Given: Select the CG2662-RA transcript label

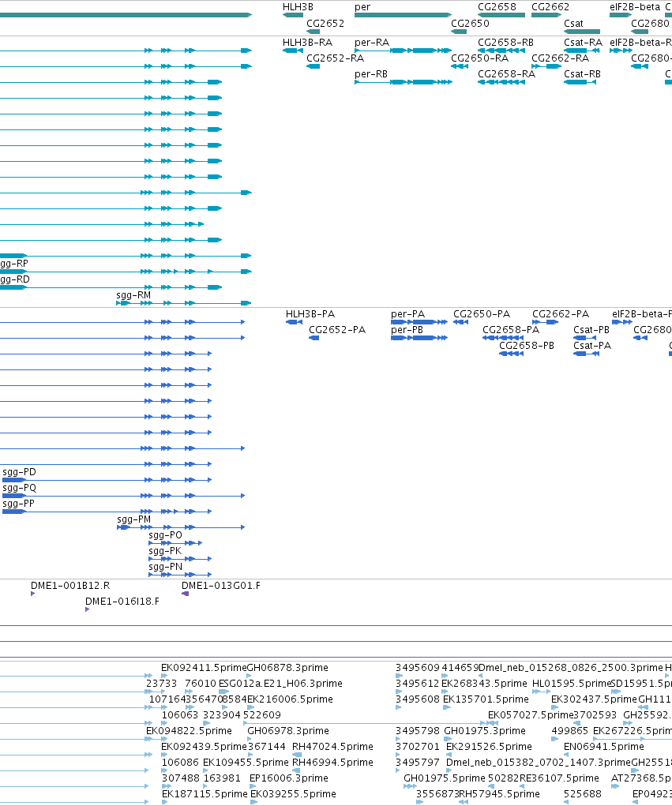Looking at the screenshot, I should pos(560,58).
